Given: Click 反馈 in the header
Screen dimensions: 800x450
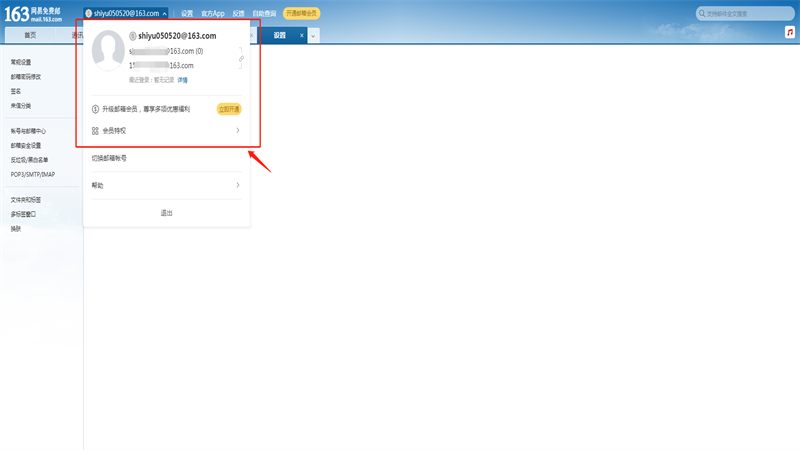Looking at the screenshot, I should coord(238,14).
